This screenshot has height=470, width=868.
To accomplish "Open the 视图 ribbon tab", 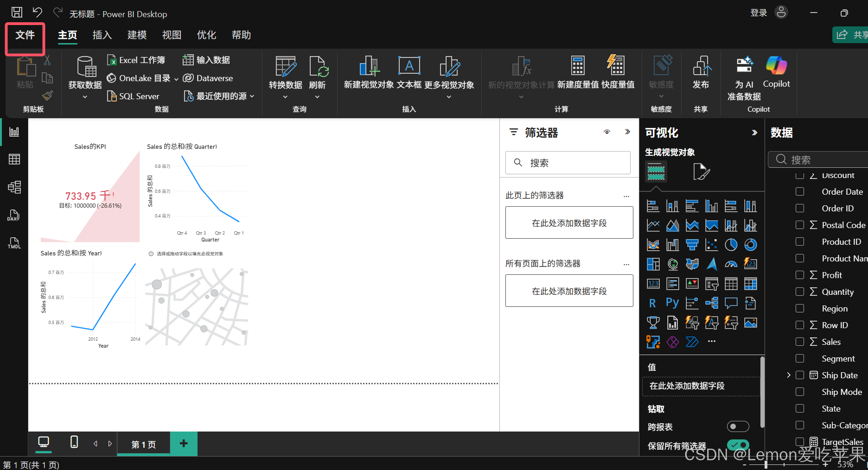I will pos(172,35).
